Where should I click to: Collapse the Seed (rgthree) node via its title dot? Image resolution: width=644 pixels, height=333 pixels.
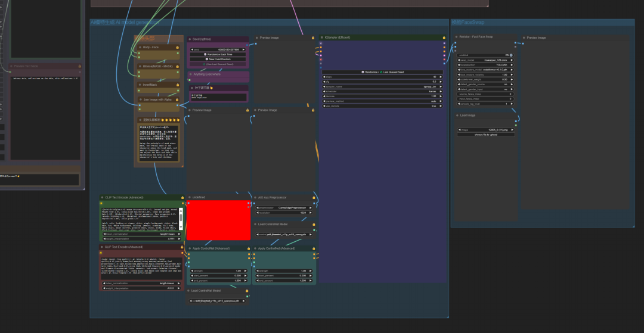point(190,39)
